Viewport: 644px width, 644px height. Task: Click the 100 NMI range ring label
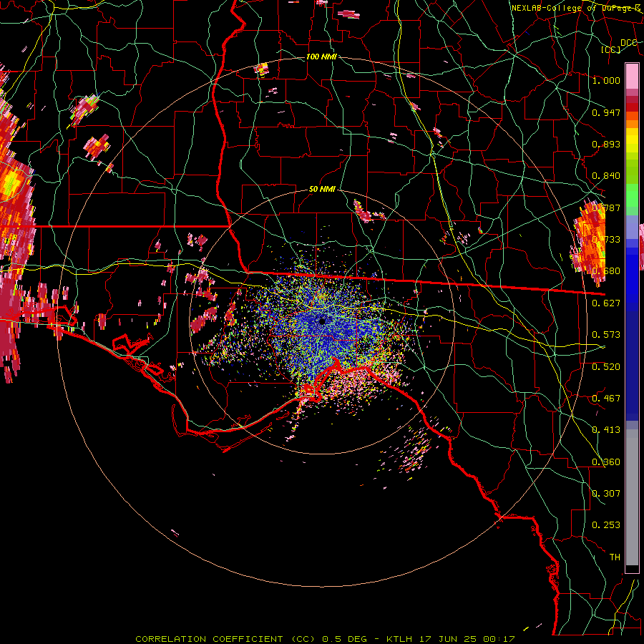pos(321,57)
